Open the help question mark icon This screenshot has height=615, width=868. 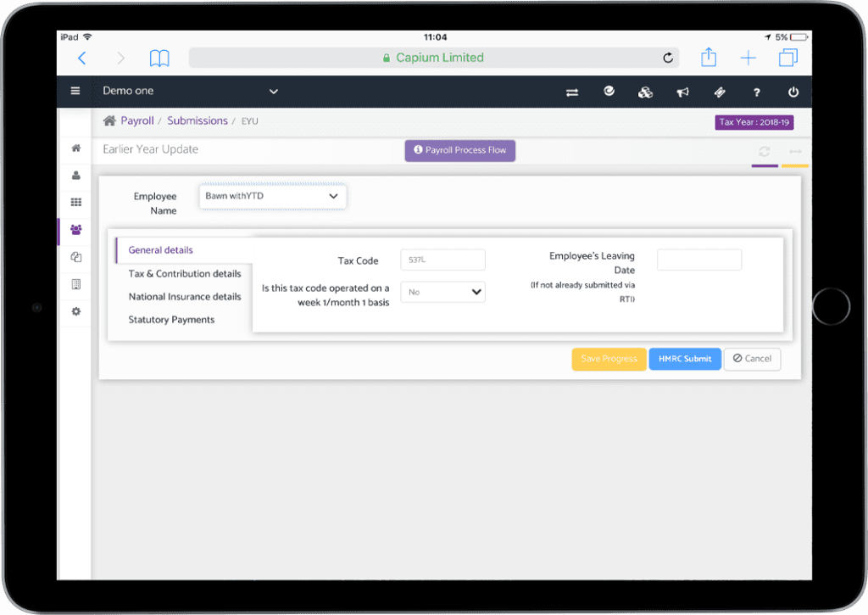click(x=756, y=92)
